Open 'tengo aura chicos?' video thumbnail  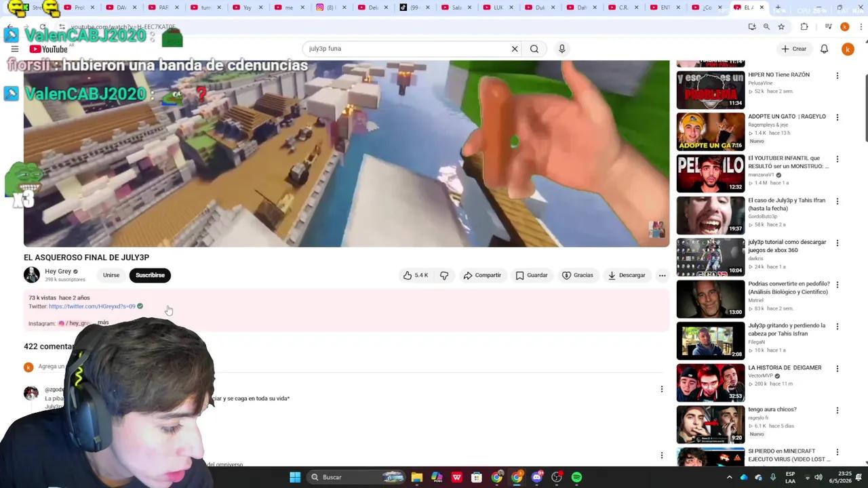711,424
